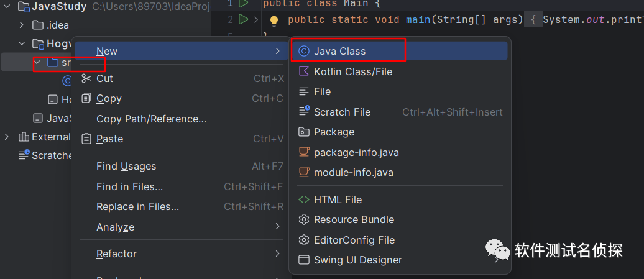Open the Refactor submenu
Image resolution: width=644 pixels, height=279 pixels.
(116, 254)
